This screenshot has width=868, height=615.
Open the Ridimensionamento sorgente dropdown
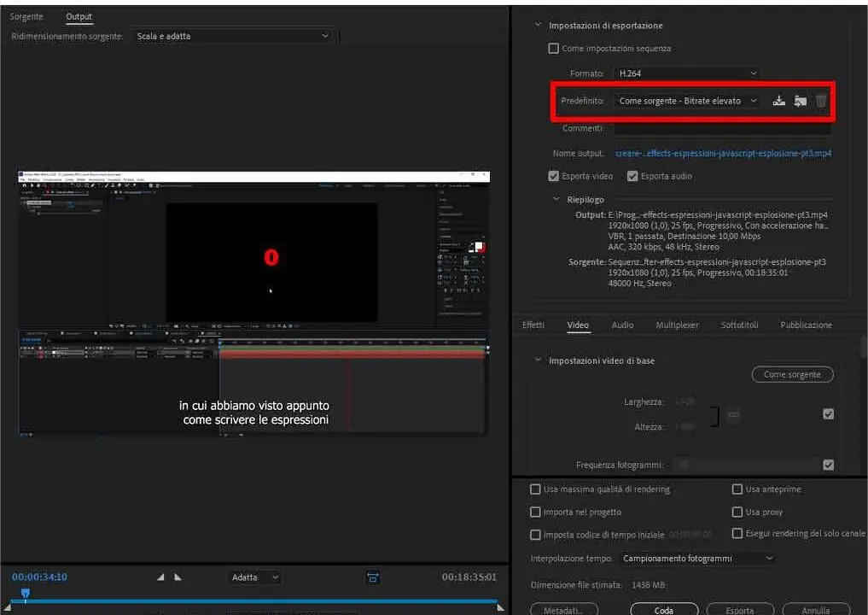coord(232,36)
